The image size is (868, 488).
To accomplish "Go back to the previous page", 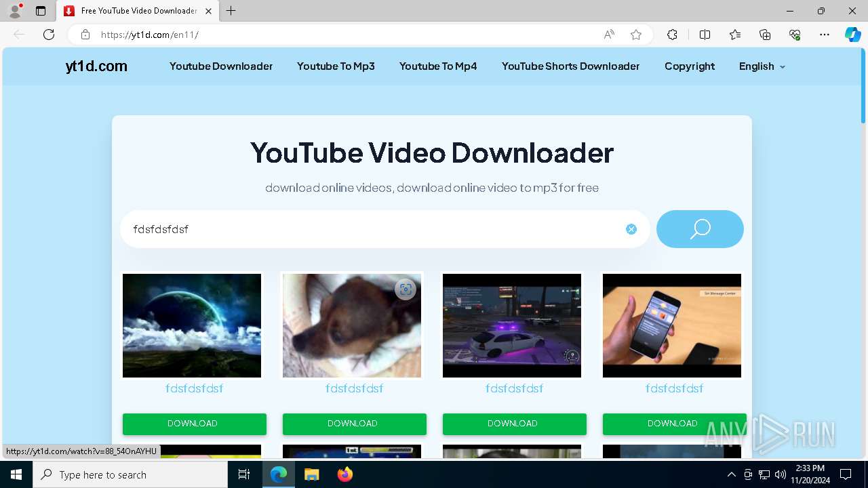I will click(x=19, y=35).
